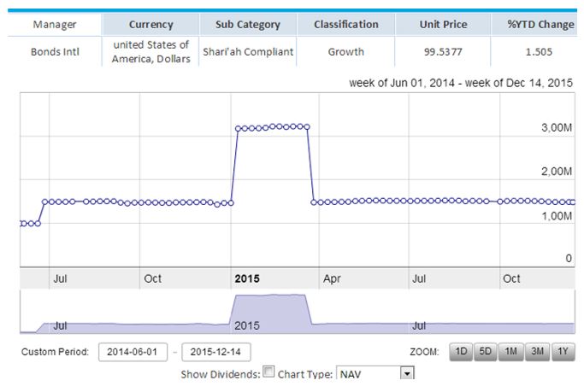Click the 2015 label on overview navigator
Viewport: 584px width, 392px height.
coord(247,326)
